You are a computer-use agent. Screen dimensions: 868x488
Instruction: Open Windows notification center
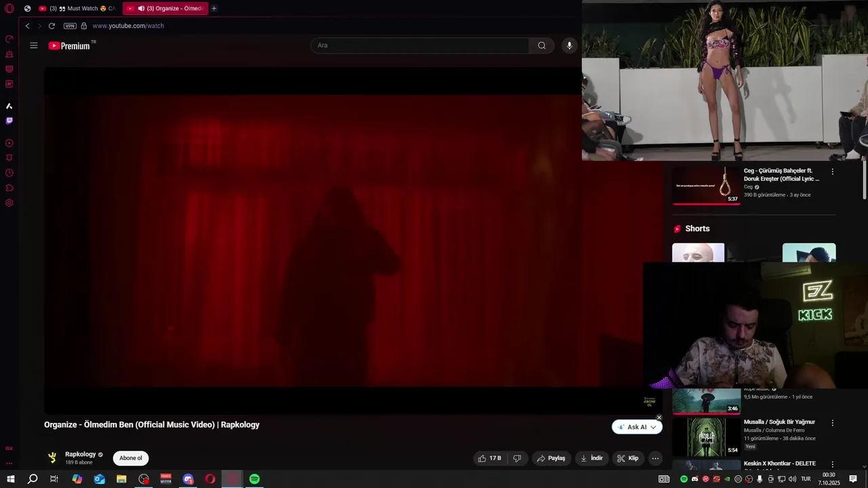click(x=853, y=479)
